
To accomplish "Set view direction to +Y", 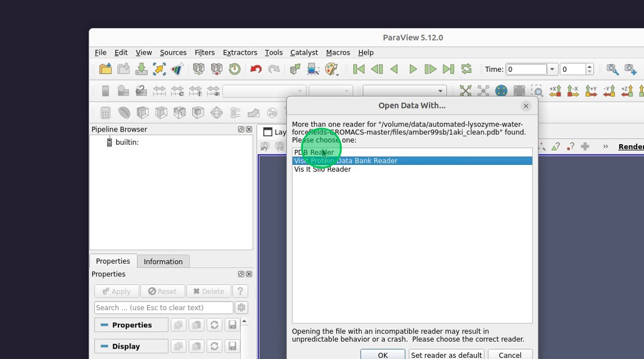I will pos(591,91).
